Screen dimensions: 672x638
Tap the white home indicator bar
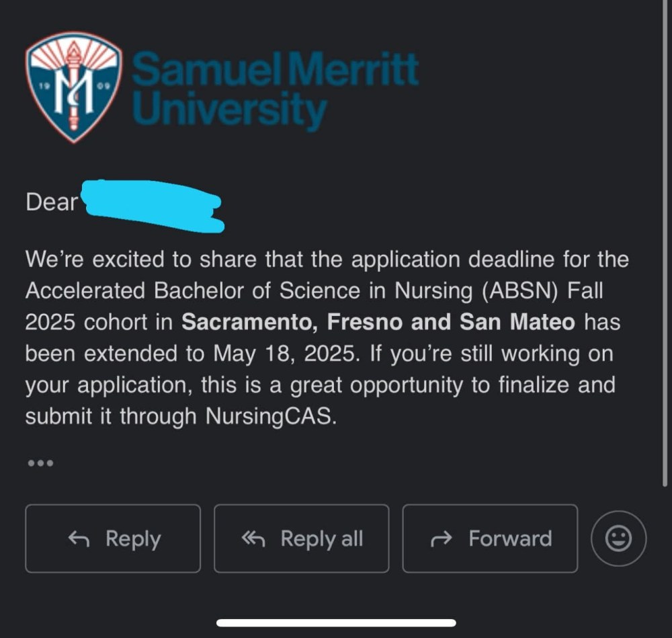[x=336, y=623]
